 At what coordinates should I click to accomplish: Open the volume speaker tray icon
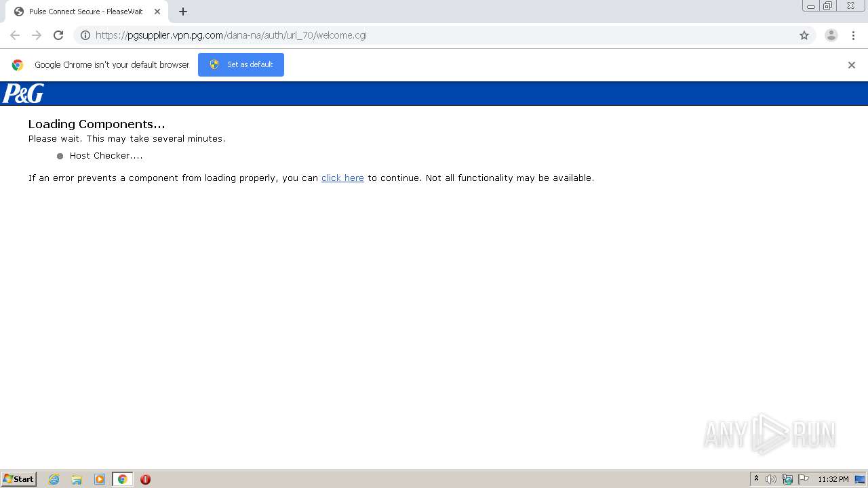pos(771,479)
